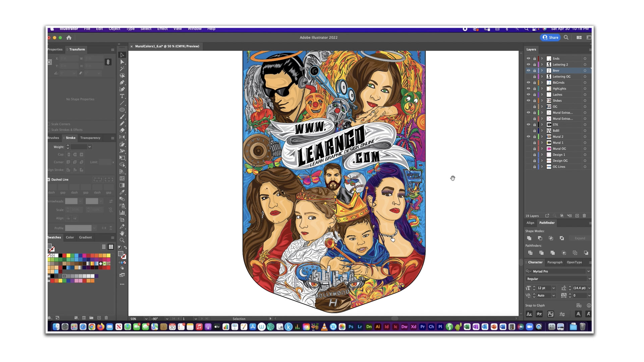The image size is (644, 362).
Task: Select the Ellipse shape tool
Action: coord(122,110)
